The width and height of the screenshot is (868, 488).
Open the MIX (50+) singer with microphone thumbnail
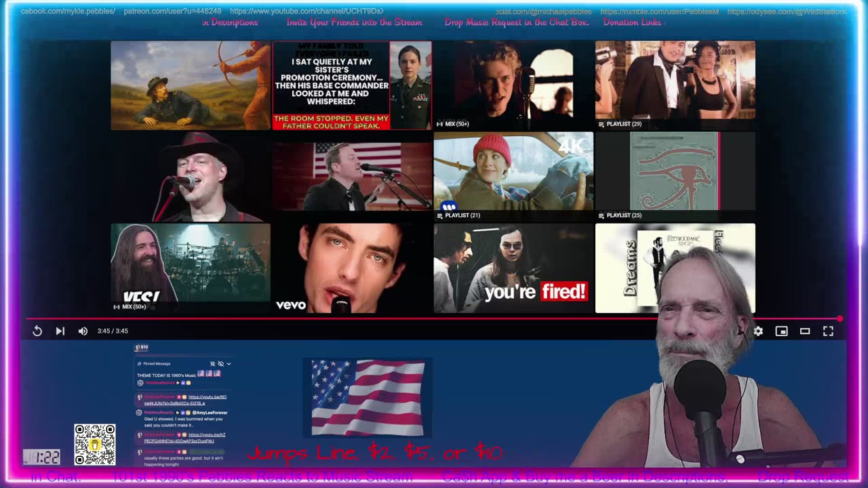click(513, 85)
